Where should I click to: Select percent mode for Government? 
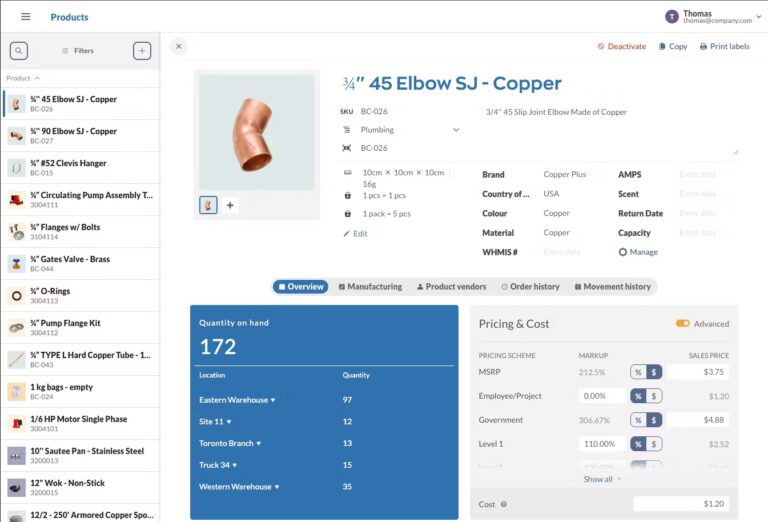[638, 420]
